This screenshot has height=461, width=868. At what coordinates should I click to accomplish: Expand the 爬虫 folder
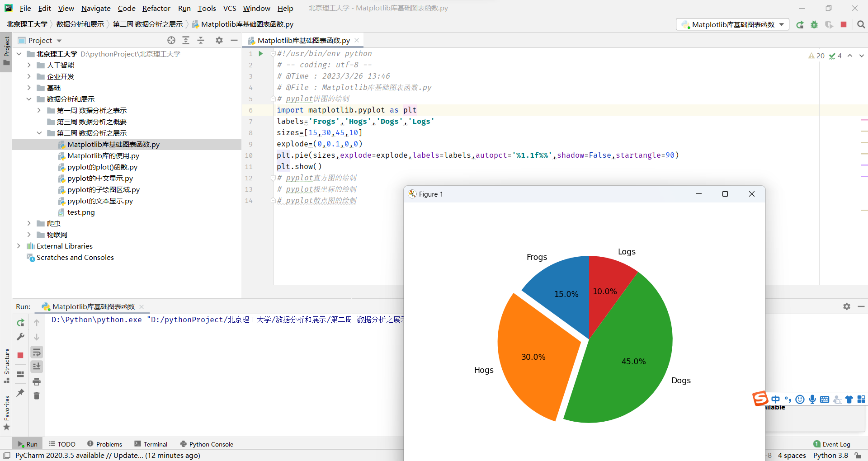tap(29, 223)
